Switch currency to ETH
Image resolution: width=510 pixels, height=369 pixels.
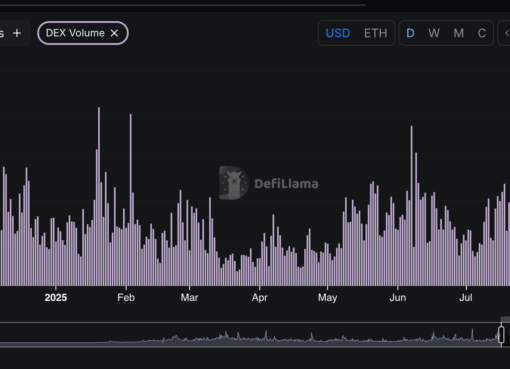pos(376,33)
